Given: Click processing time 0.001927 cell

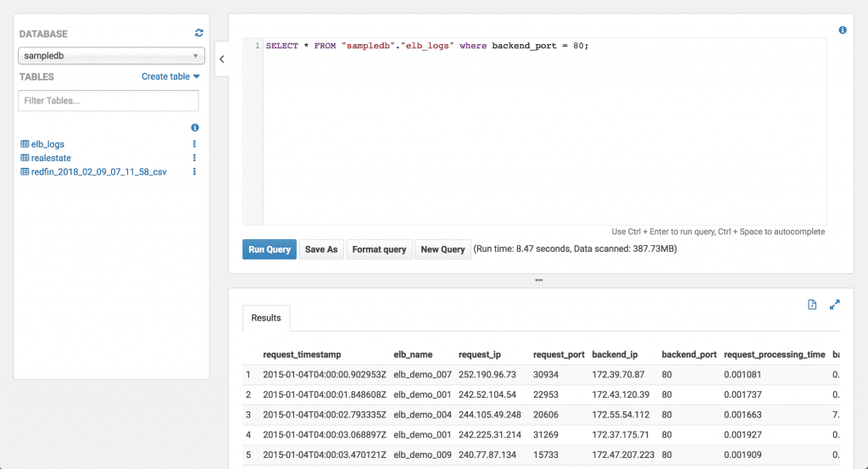Looking at the screenshot, I should pyautogui.click(x=743, y=435).
